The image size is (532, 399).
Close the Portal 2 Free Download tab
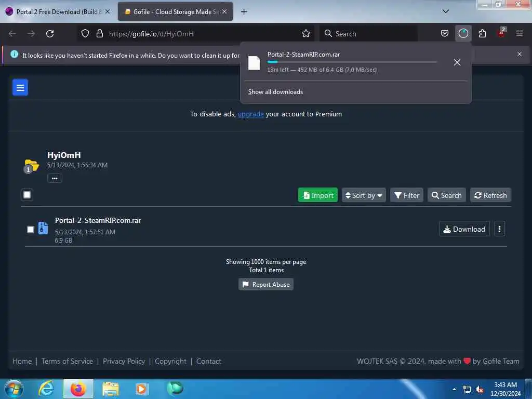pos(108,11)
